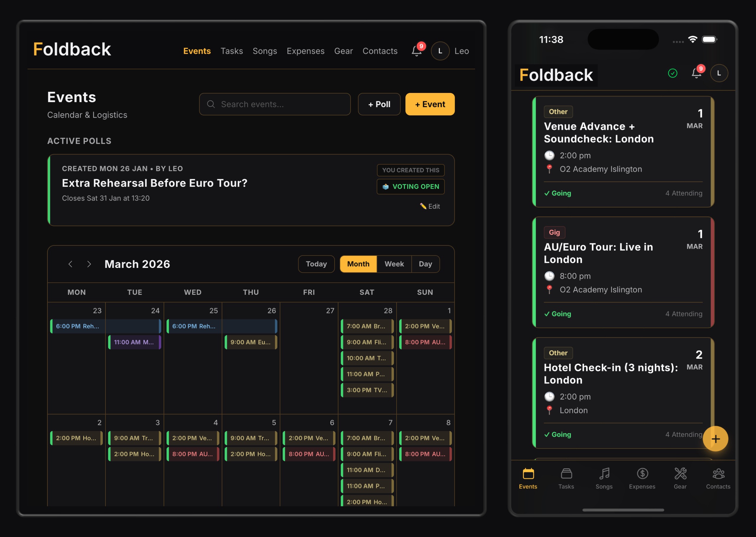Open notifications bell in desktop header
The width and height of the screenshot is (756, 537).
[x=417, y=51]
